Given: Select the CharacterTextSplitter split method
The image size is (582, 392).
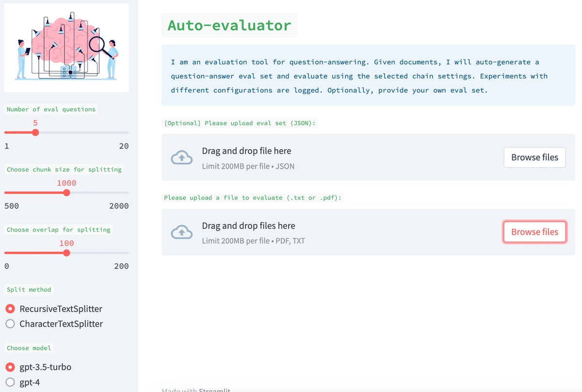Looking at the screenshot, I should [10, 324].
